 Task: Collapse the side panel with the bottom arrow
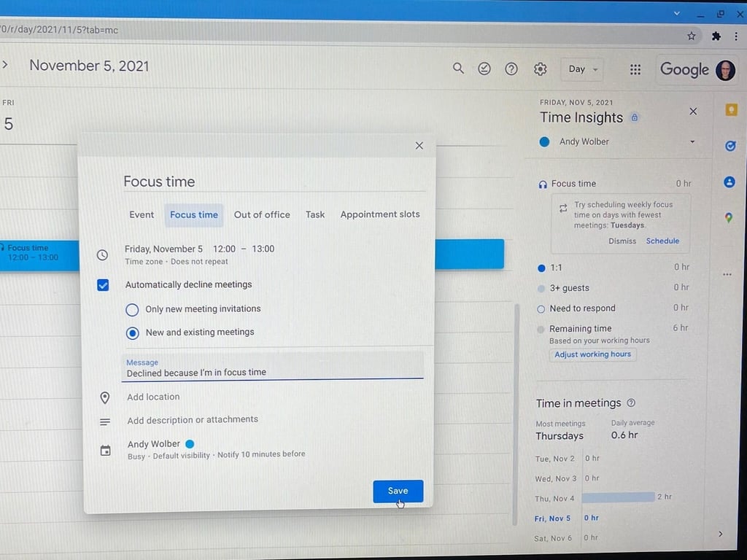(720, 534)
